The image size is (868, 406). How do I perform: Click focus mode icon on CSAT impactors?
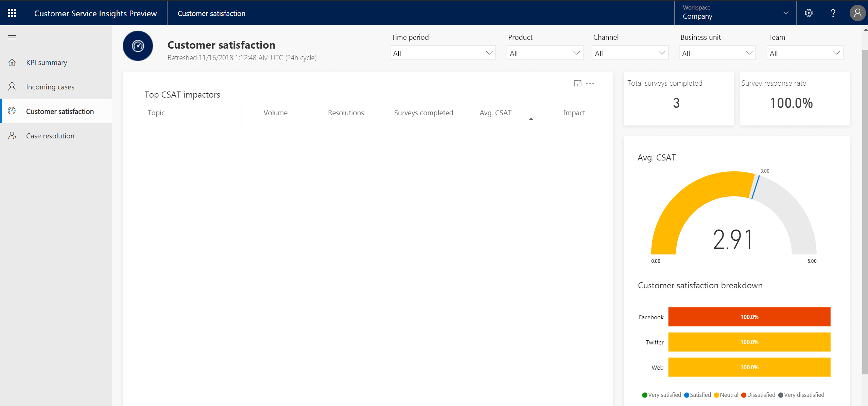(577, 83)
